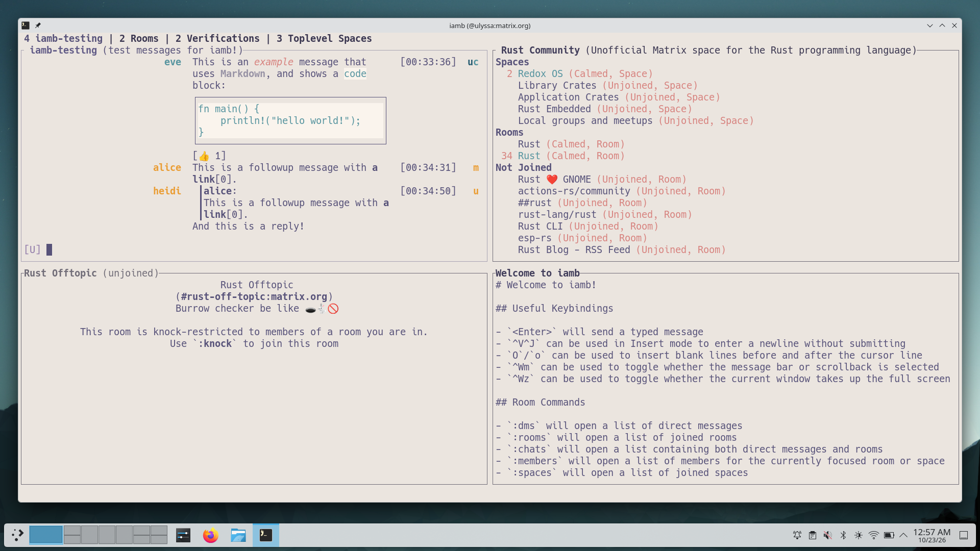
Task: Open the Wi-Fi network tray icon
Action: 873,535
